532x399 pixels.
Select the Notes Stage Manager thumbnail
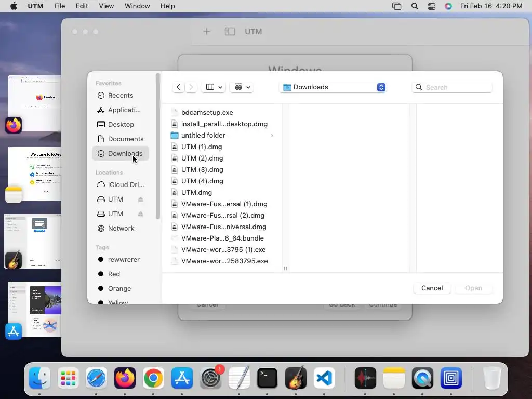pyautogui.click(x=35, y=174)
